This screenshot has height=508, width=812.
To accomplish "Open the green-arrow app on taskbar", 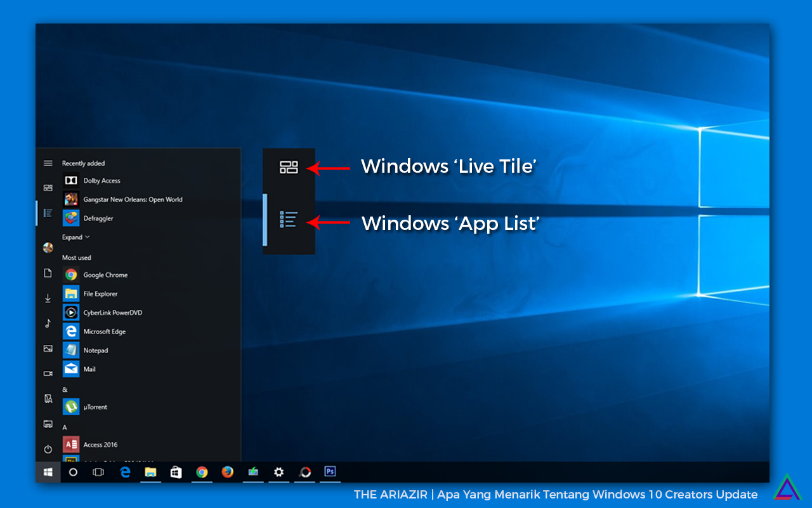I will (x=253, y=472).
